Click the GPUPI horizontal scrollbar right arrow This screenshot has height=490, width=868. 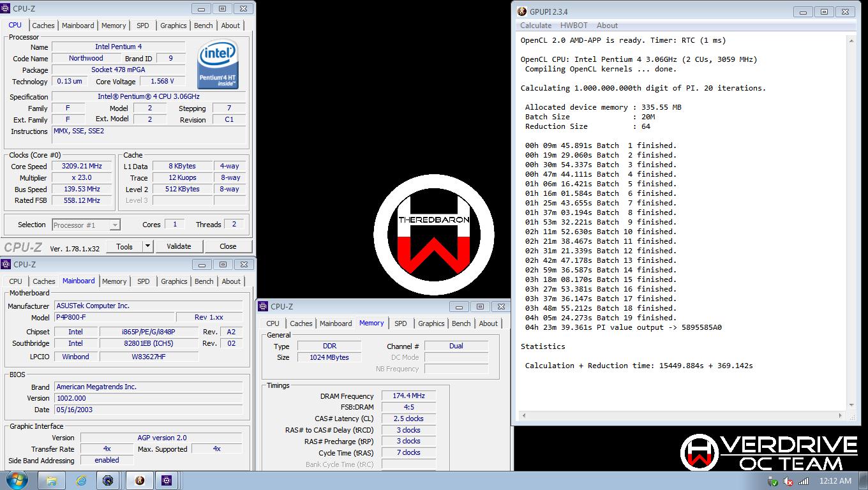[841, 415]
